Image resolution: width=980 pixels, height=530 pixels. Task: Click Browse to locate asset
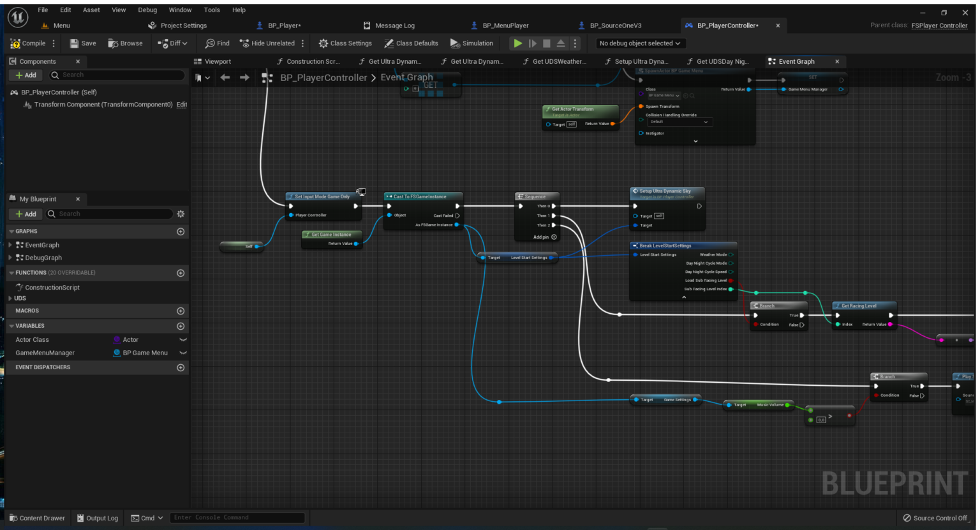(125, 43)
